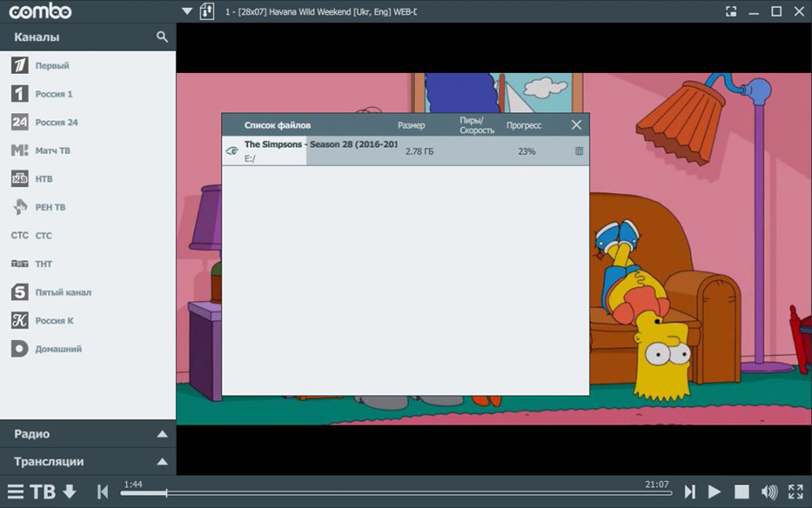
Task: Select The Simpsons Season 28 file name
Action: click(321, 144)
